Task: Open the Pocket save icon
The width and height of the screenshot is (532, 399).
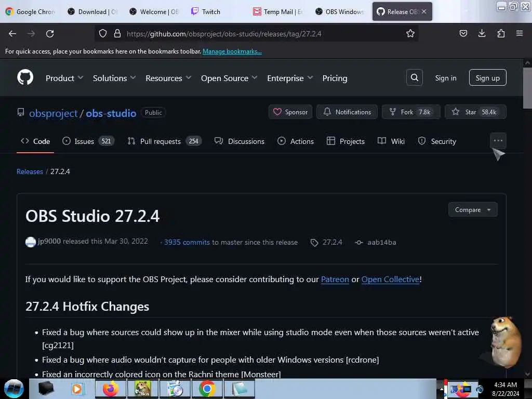Action: (x=463, y=33)
